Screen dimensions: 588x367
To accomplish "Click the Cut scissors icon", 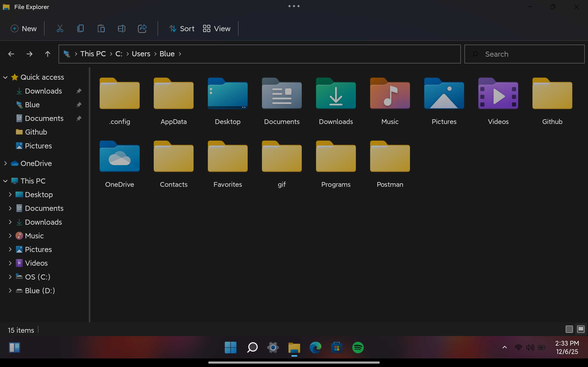I will (x=60, y=29).
